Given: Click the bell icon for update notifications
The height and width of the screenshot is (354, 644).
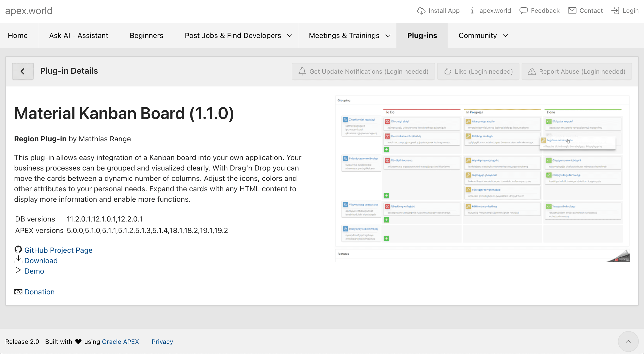Looking at the screenshot, I should (x=302, y=71).
